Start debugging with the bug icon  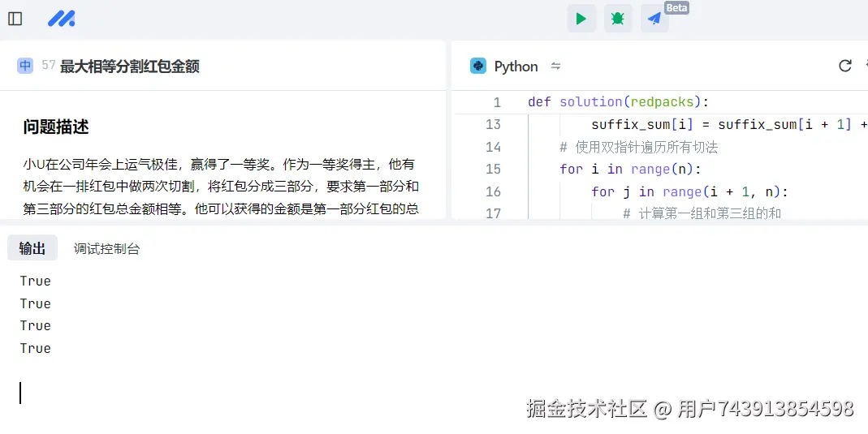(x=618, y=19)
